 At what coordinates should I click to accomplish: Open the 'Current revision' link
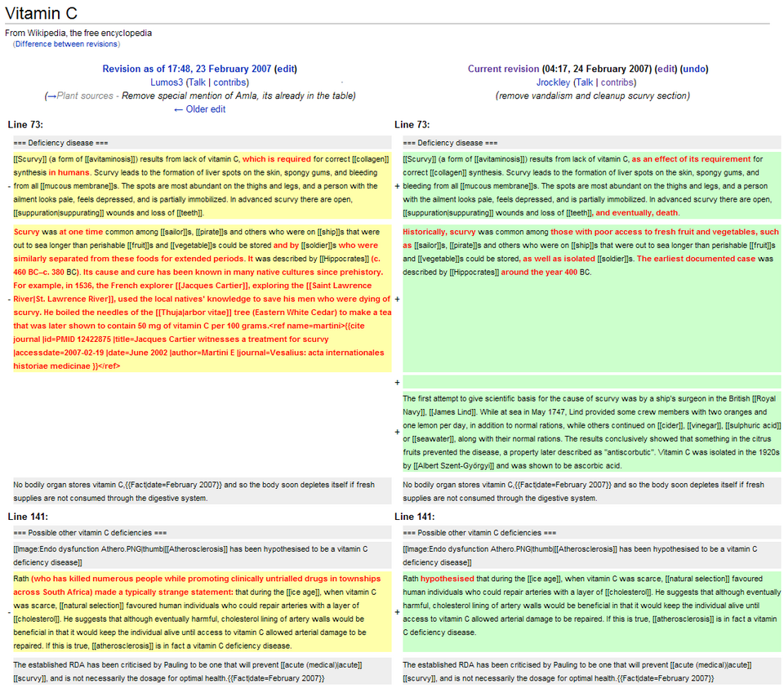pyautogui.click(x=503, y=69)
